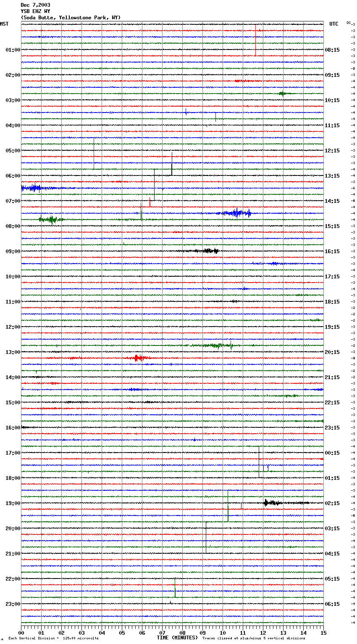Click the "04:15" UTC time label

[x=332, y=554]
